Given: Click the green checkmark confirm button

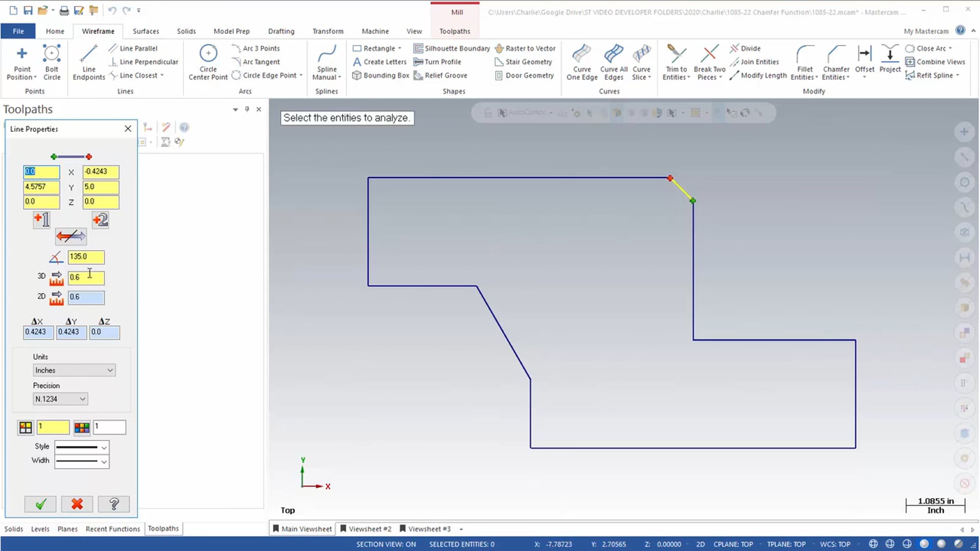Looking at the screenshot, I should point(40,503).
